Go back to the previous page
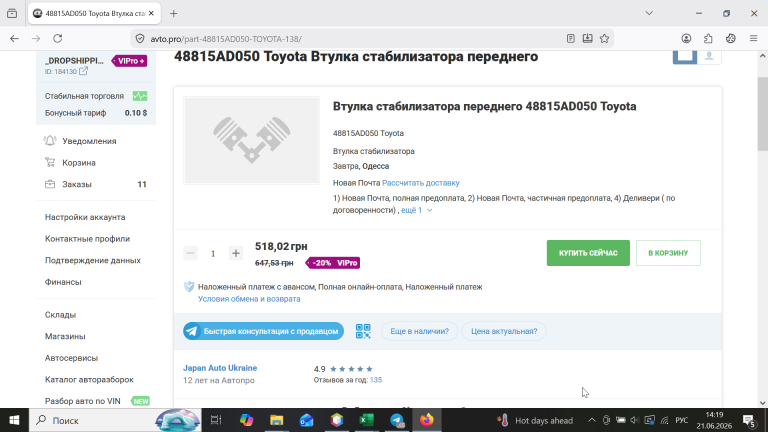This screenshot has height=432, width=768. point(14,39)
